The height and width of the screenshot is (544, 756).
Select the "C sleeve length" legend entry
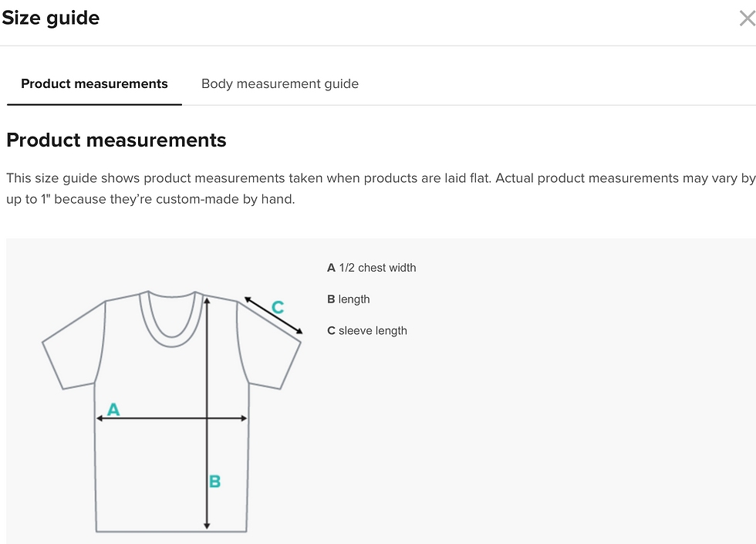pos(367,331)
